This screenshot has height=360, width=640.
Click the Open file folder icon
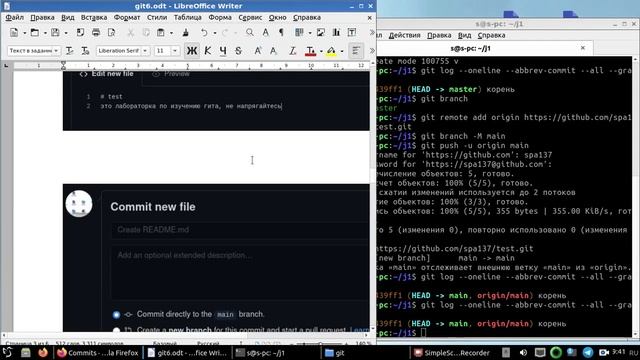coord(35,33)
